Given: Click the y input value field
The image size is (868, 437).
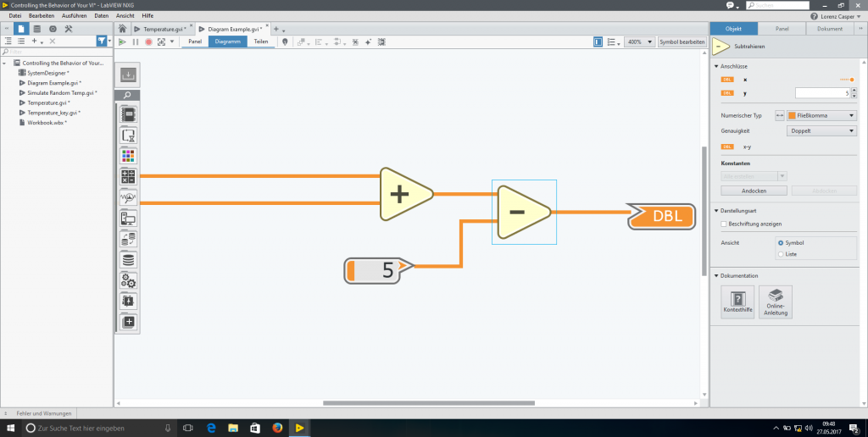Looking at the screenshot, I should pos(822,93).
